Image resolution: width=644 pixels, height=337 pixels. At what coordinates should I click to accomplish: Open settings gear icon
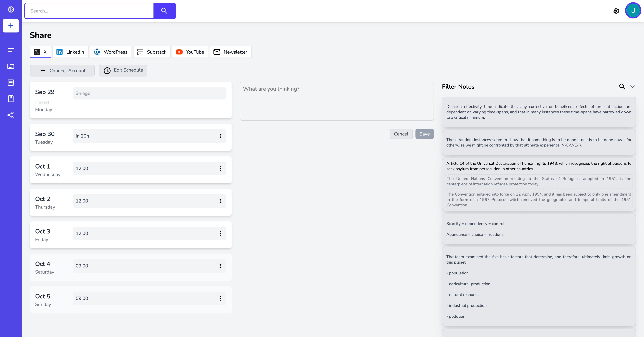click(616, 11)
